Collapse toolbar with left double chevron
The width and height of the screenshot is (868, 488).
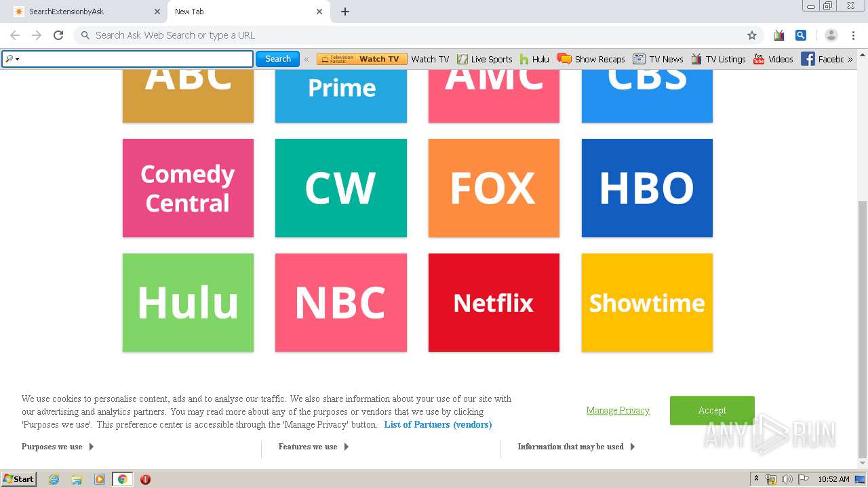pyautogui.click(x=307, y=59)
